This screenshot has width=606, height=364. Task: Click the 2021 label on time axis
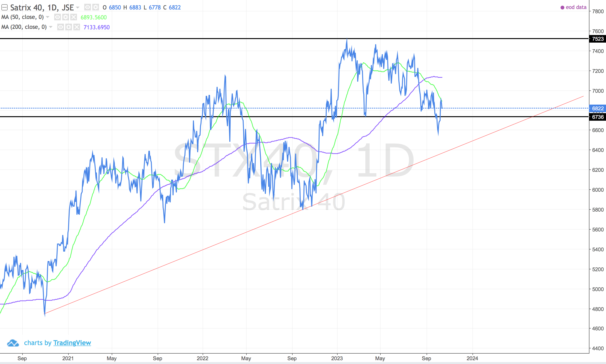click(68, 358)
